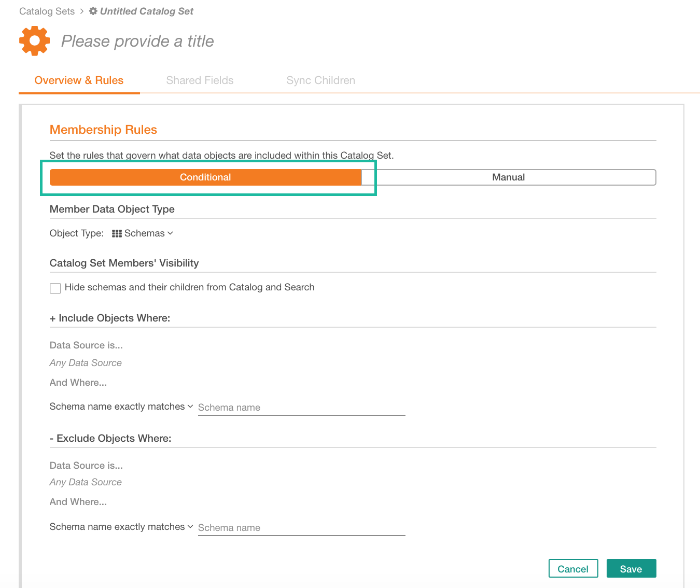Open the Sync Children tab

tap(320, 80)
